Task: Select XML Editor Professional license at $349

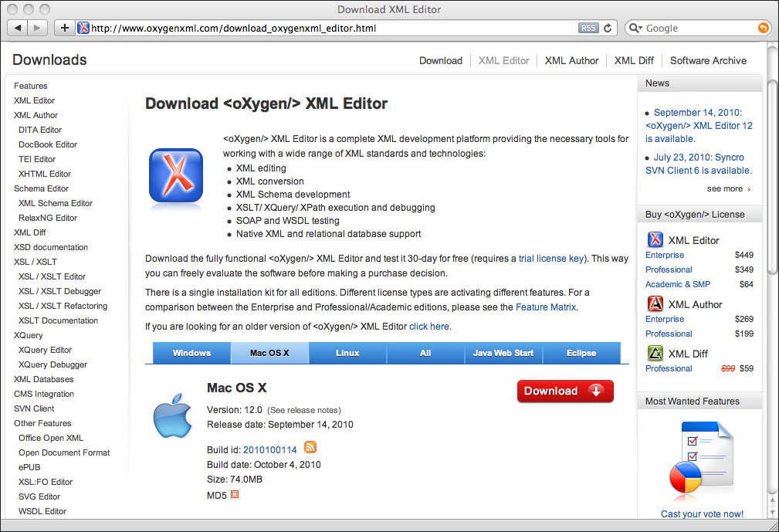Action: [x=669, y=269]
